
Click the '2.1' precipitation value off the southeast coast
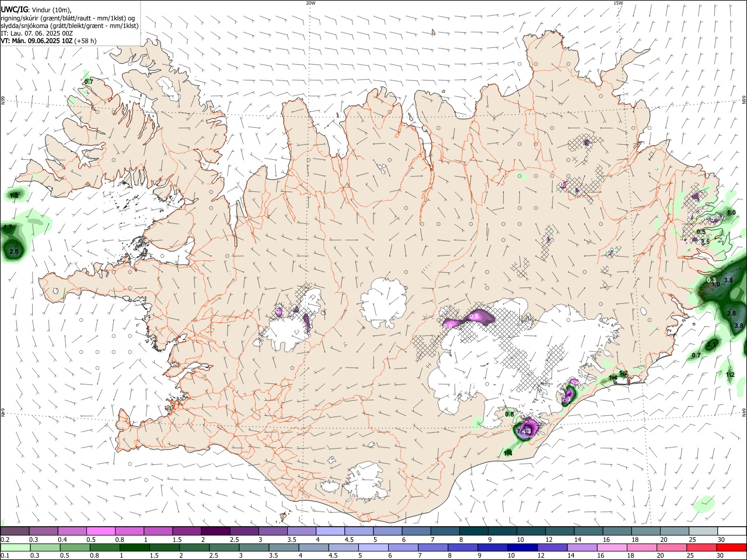[712, 345]
